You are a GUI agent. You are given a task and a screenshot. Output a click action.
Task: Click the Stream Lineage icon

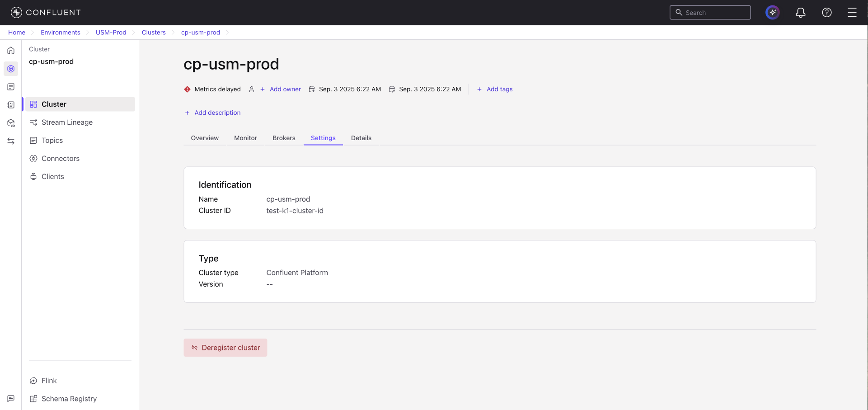[33, 123]
